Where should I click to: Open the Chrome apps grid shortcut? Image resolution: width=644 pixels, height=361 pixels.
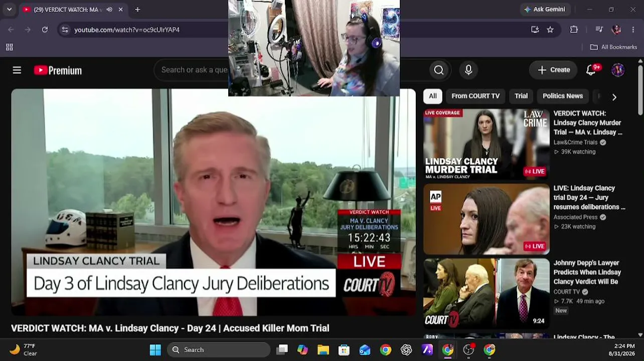(x=9, y=47)
